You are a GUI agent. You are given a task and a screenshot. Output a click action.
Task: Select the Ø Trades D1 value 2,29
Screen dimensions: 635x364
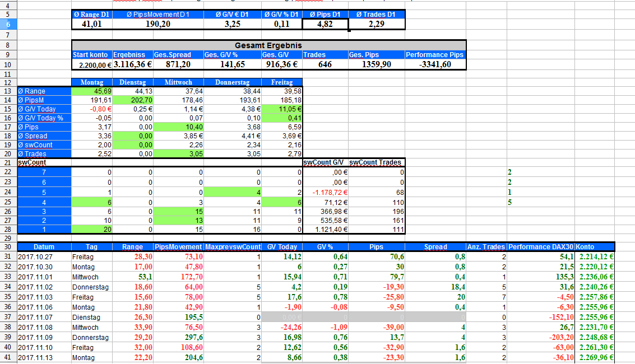(376, 24)
